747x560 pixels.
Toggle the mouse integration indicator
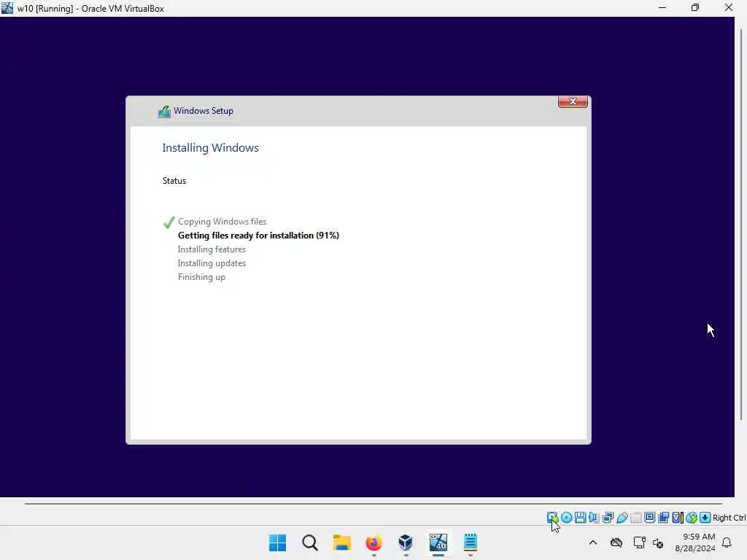[692, 518]
